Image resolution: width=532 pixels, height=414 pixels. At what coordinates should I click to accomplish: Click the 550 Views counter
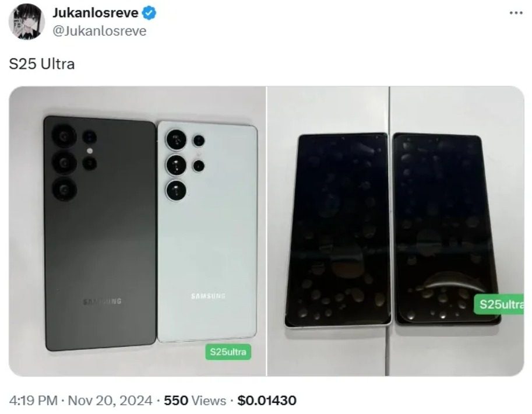click(x=195, y=401)
